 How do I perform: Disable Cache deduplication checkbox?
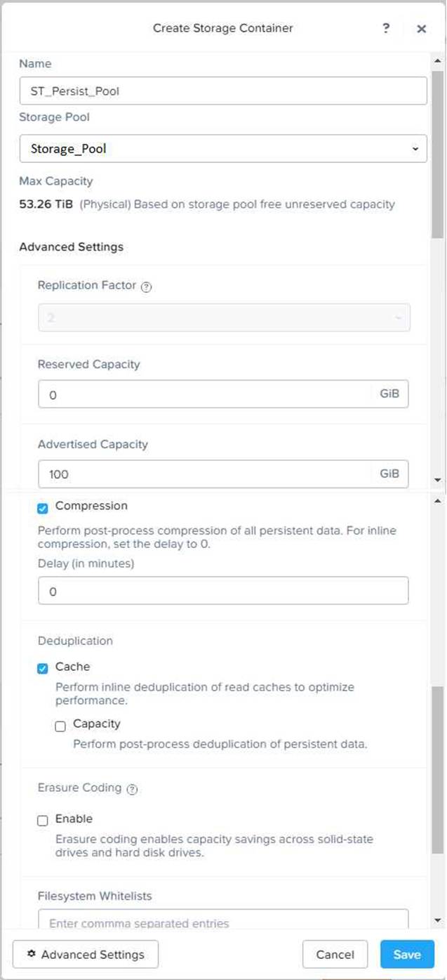43,668
